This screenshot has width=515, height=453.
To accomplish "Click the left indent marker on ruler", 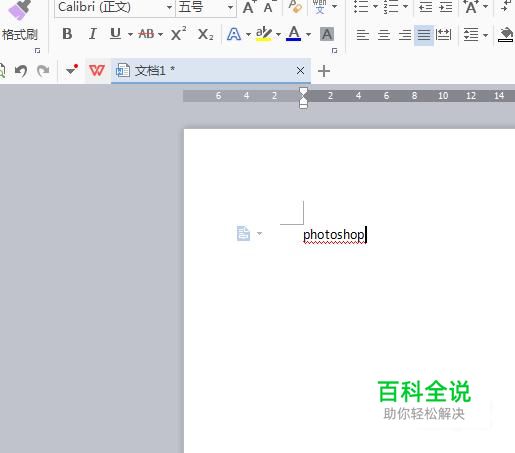I will (x=303, y=105).
